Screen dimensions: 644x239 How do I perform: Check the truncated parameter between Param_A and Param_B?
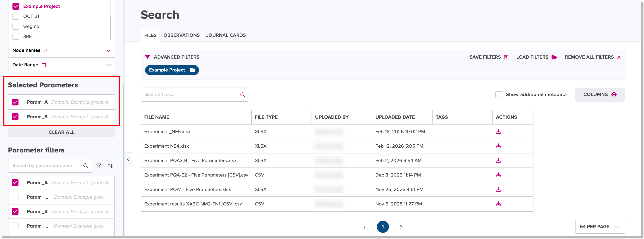pos(15,197)
